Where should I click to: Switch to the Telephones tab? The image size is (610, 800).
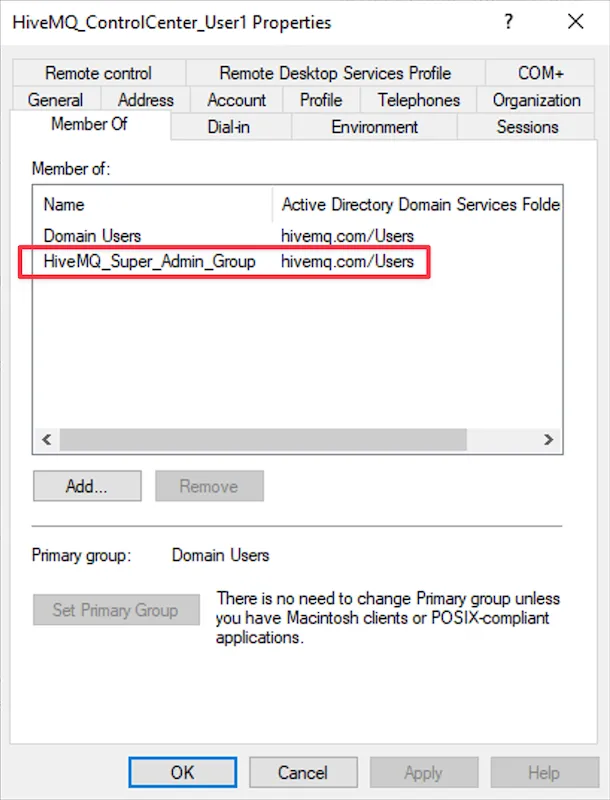pyautogui.click(x=418, y=100)
